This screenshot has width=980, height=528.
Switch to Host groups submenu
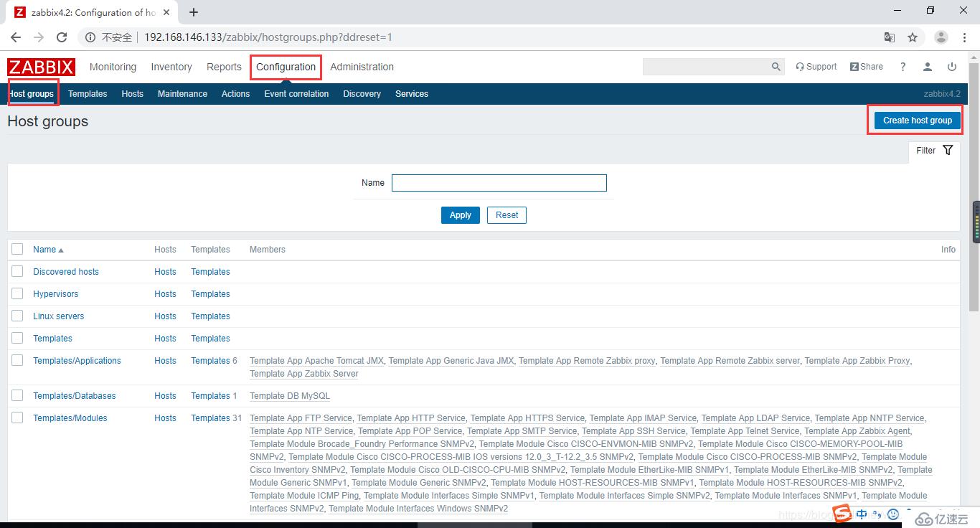pyautogui.click(x=32, y=94)
